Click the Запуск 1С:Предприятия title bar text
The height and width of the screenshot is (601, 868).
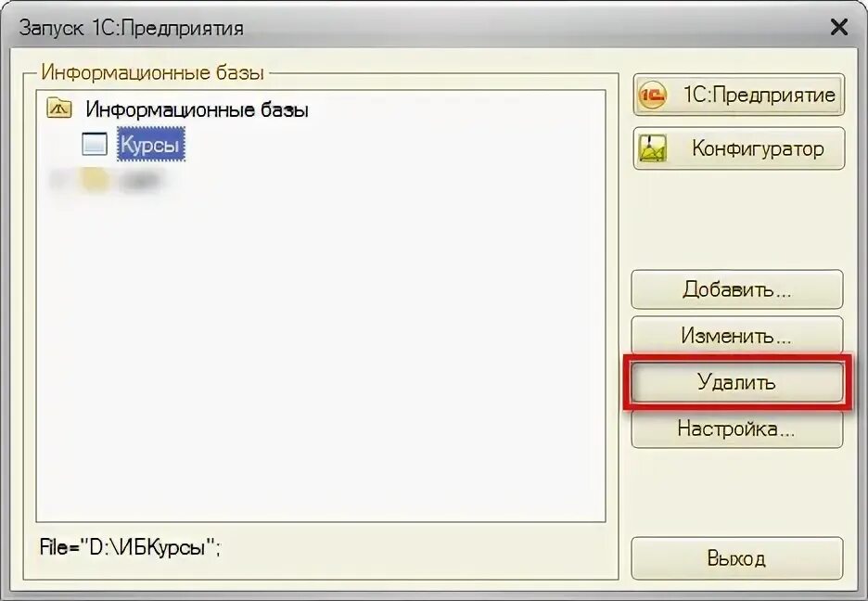(132, 28)
